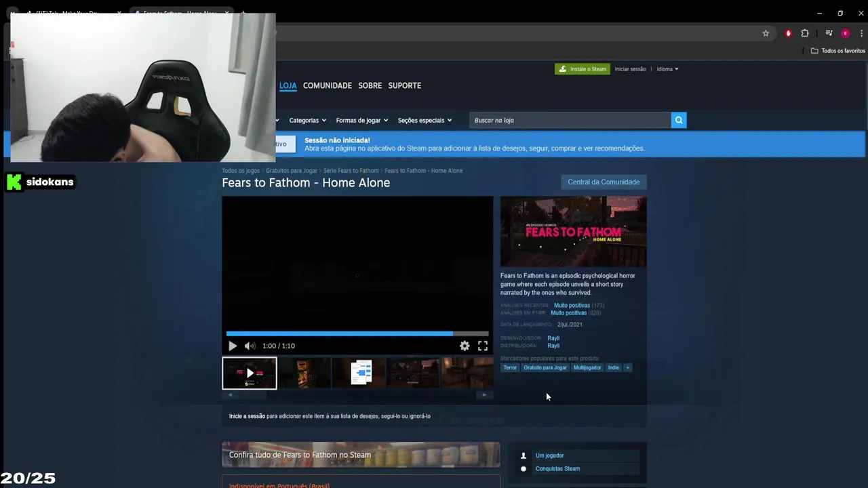The height and width of the screenshot is (488, 868).
Task: Open video settings gear
Action: click(x=465, y=346)
